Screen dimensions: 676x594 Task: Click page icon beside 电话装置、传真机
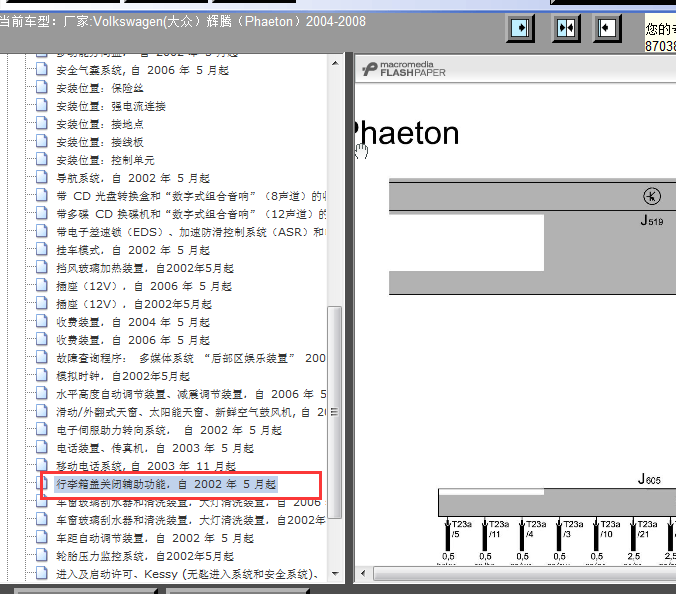[42, 447]
